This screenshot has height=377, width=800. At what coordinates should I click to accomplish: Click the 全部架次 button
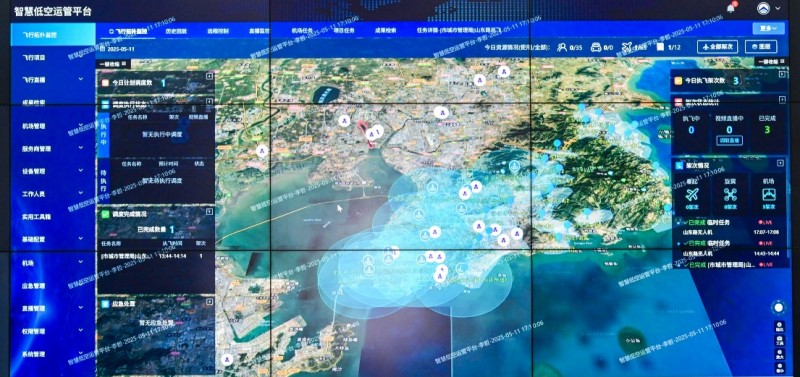pos(717,47)
